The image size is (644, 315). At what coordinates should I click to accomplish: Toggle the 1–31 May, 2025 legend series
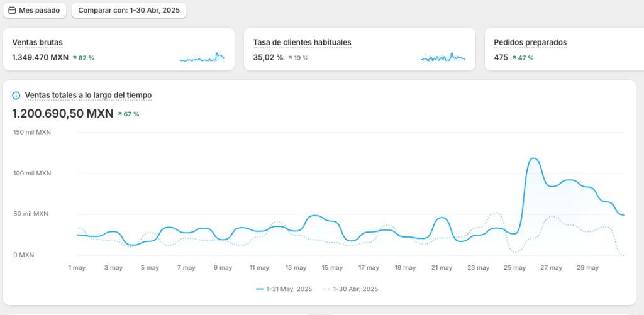pos(284,289)
